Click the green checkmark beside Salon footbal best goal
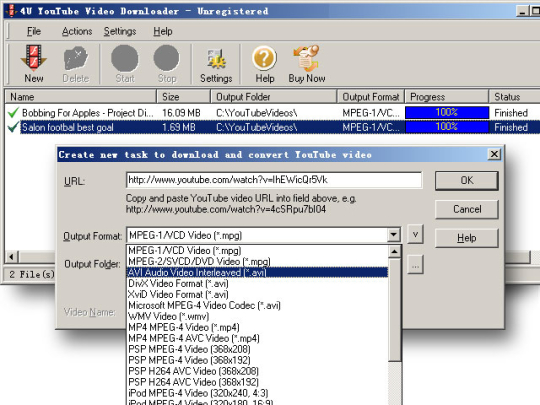 click(13, 127)
